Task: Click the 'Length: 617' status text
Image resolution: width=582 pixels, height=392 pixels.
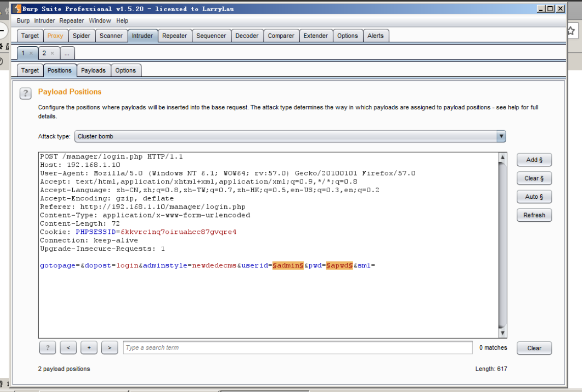Action: pyautogui.click(x=491, y=369)
